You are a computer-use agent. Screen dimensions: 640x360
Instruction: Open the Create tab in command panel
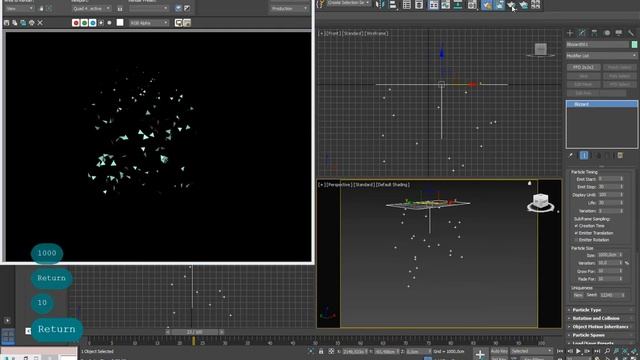click(x=570, y=33)
